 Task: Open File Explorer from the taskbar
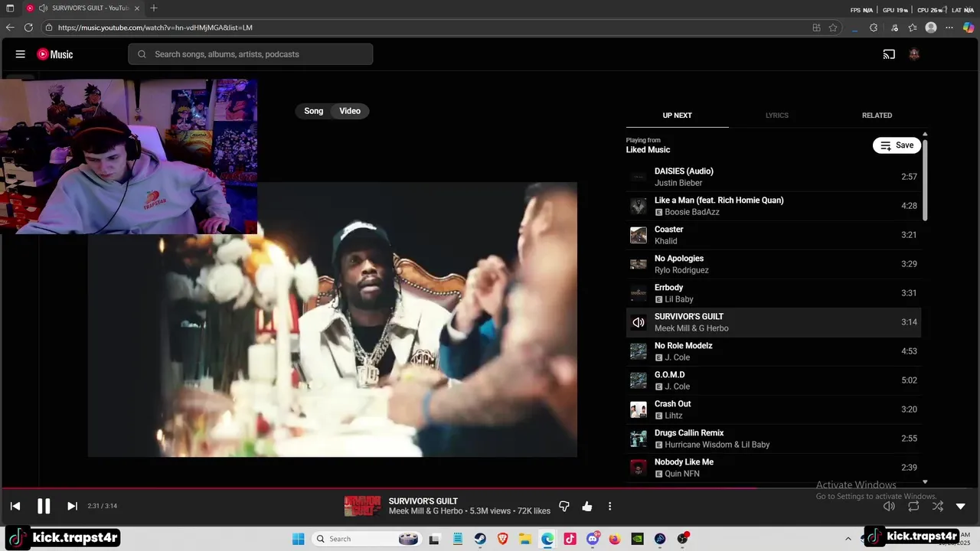click(x=525, y=539)
